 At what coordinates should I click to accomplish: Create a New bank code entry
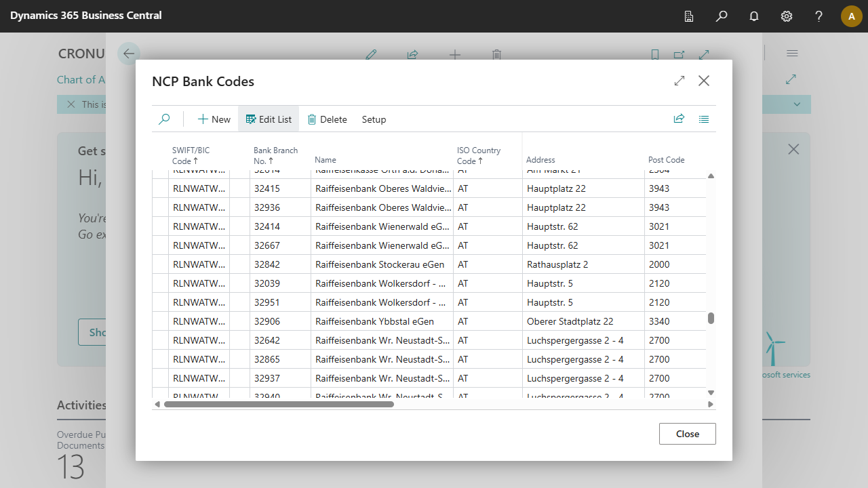point(214,119)
